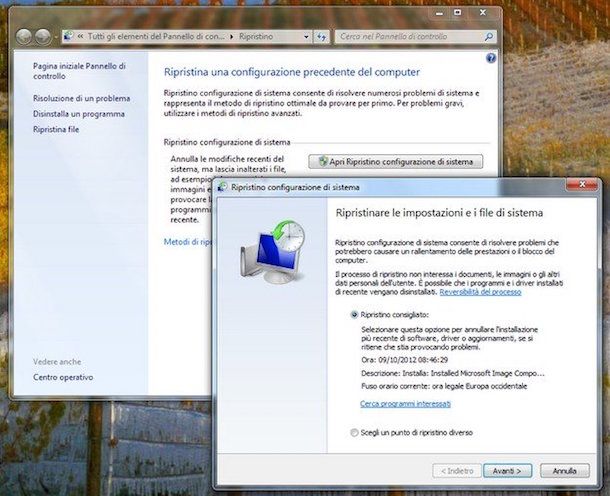
Task: Open Ripristina file link
Action: pyautogui.click(x=56, y=130)
